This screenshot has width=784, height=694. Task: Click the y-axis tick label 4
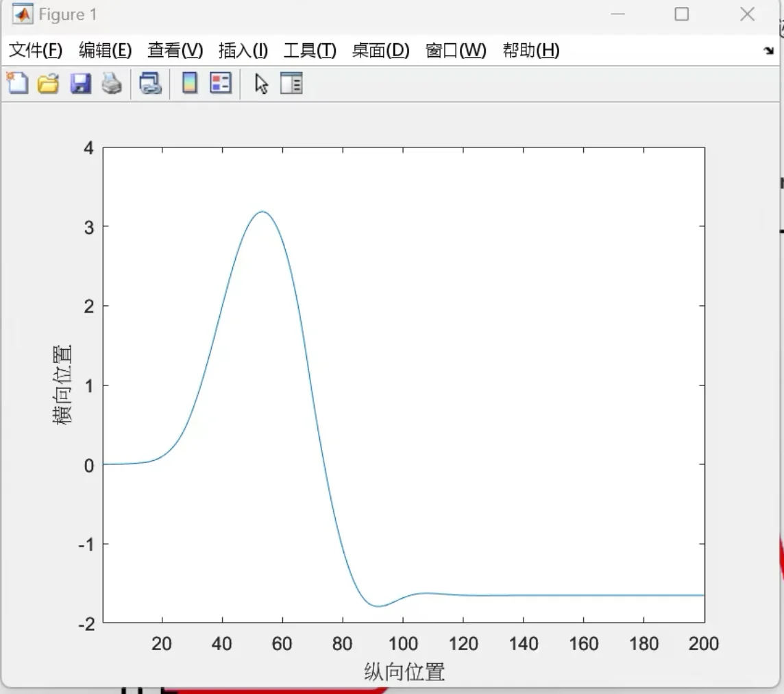coord(89,148)
